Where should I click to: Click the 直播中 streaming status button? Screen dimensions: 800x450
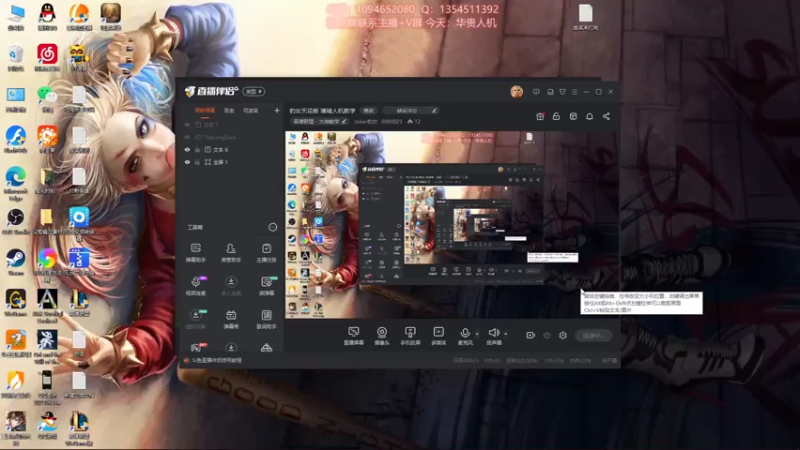[593, 335]
